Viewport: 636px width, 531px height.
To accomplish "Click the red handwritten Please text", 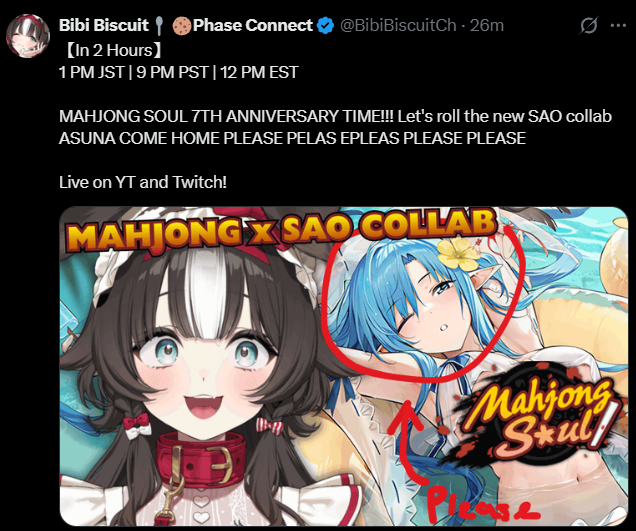I will pos(482,505).
